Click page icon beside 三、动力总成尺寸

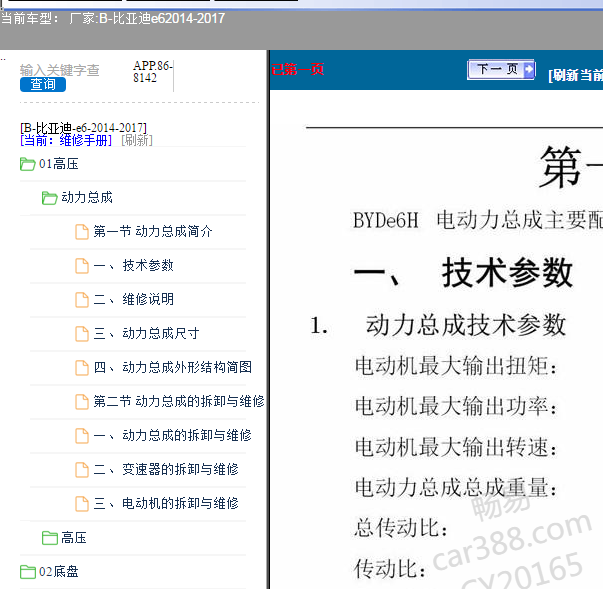[x=82, y=334]
